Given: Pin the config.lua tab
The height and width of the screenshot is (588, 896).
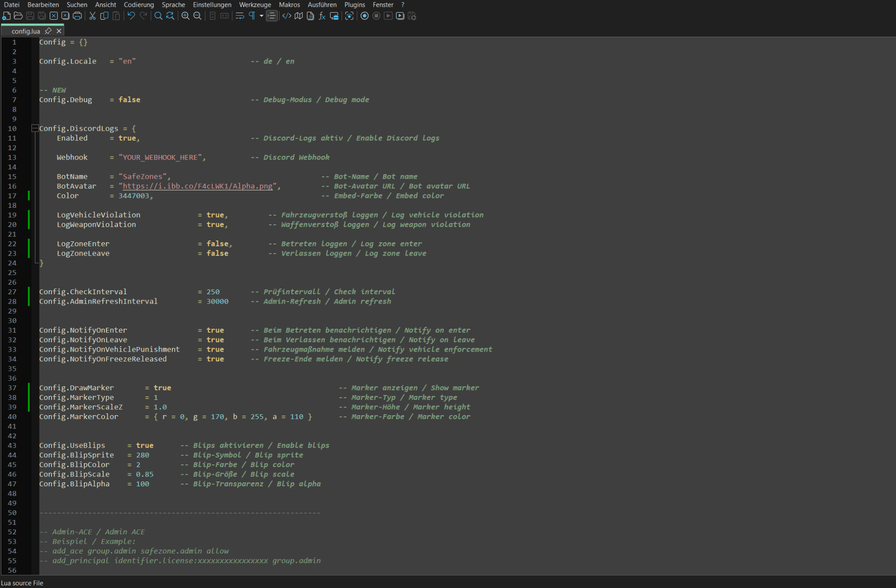Looking at the screenshot, I should [48, 31].
